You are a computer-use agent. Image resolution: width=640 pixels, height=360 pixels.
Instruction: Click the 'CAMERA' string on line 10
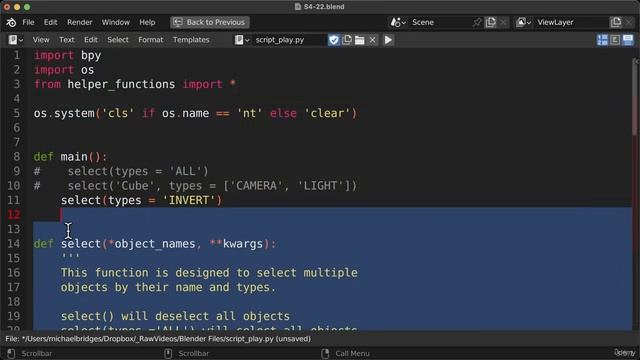pyautogui.click(x=256, y=186)
